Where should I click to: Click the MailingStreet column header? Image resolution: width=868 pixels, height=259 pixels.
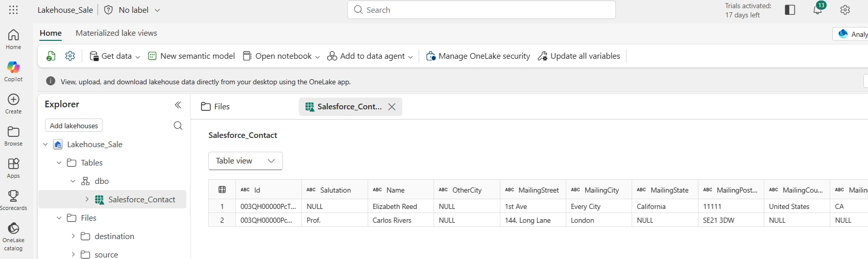(x=533, y=190)
